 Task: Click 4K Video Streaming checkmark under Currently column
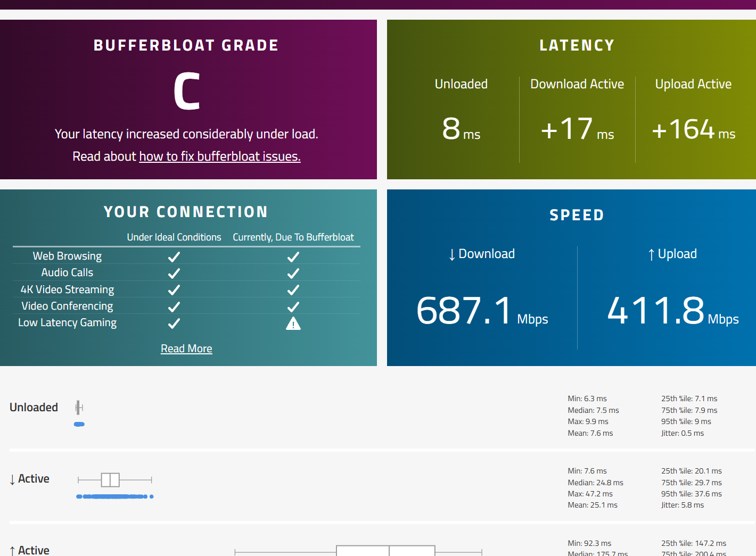293,290
